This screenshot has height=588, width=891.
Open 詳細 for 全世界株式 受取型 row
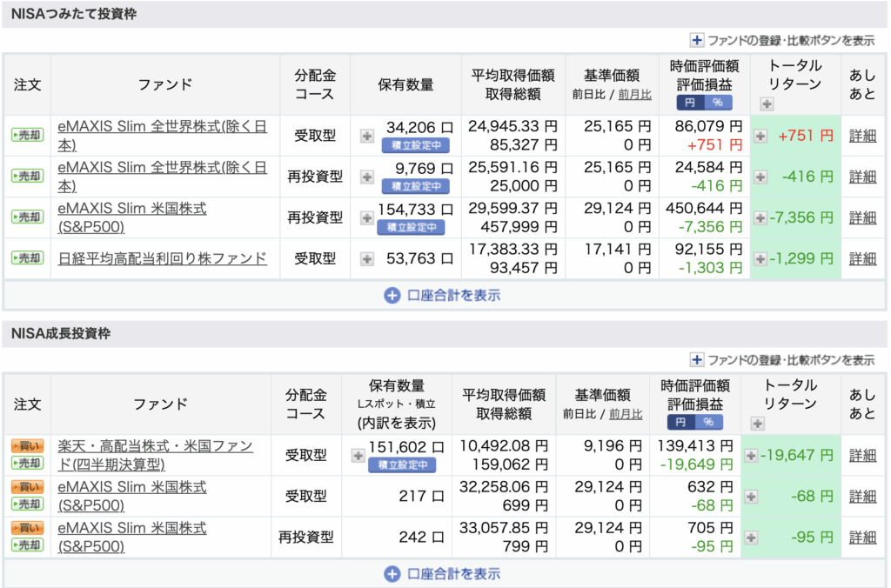click(862, 136)
